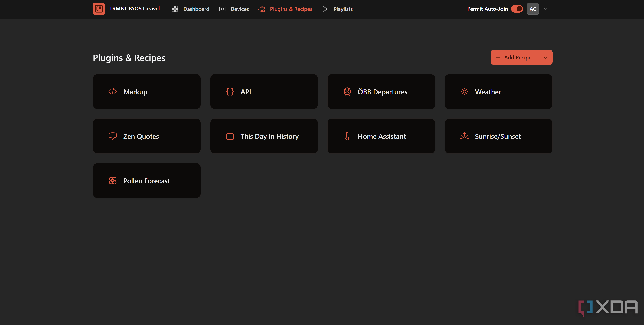Open the ÖBB Departures card
The image size is (644, 325).
pyautogui.click(x=381, y=91)
